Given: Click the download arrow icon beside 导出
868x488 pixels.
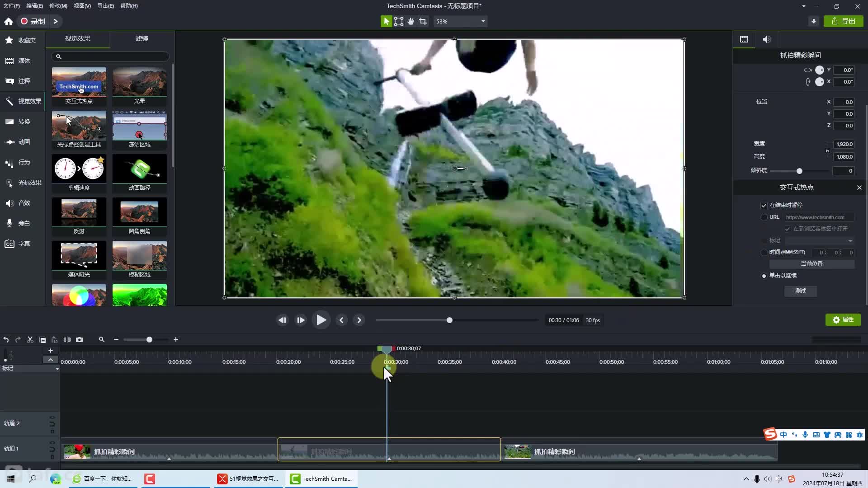Looking at the screenshot, I should click(814, 21).
